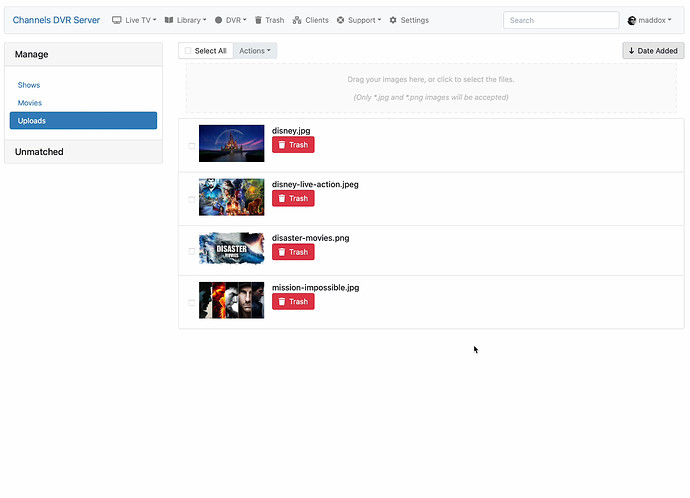Trash the mission-impossible.jpg upload
Image resolution: width=690 pixels, height=498 pixels.
tap(293, 302)
